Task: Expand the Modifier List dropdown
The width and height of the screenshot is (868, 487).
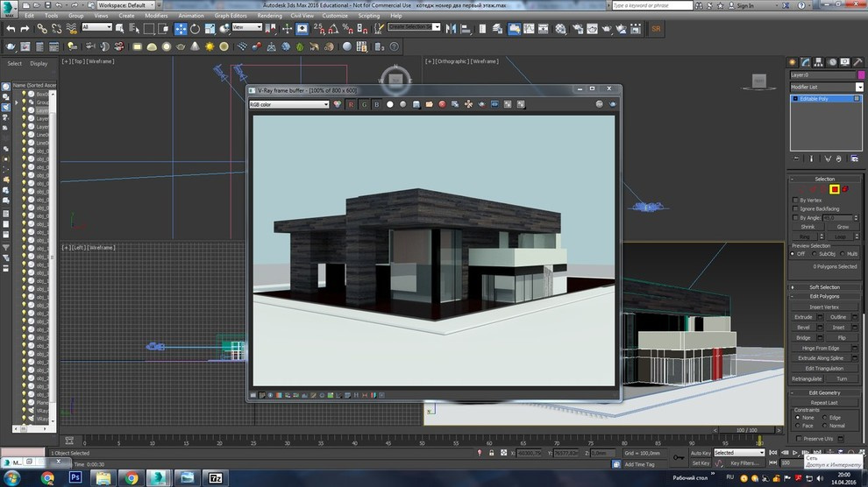Action: [x=824, y=88]
